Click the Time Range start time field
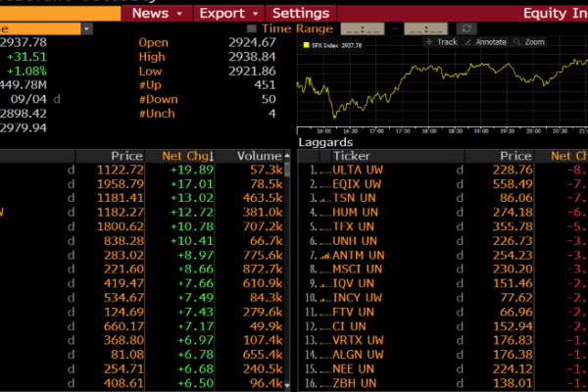 click(363, 28)
